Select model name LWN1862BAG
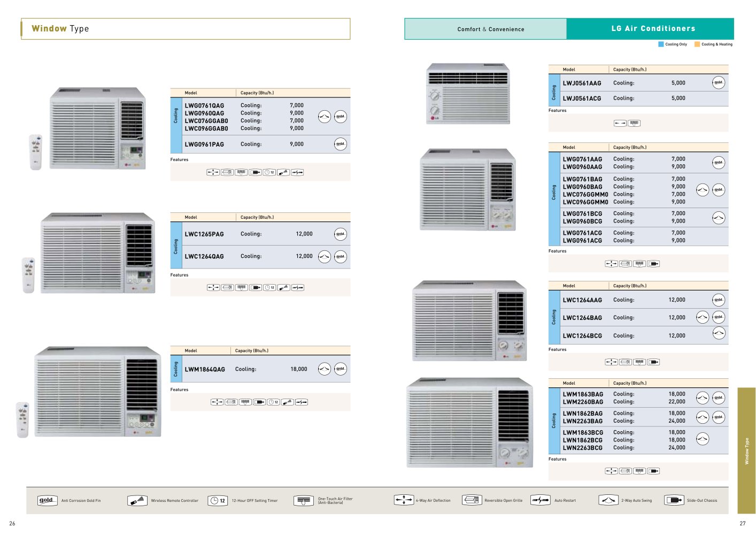This screenshot has height=535, width=756. click(x=583, y=414)
